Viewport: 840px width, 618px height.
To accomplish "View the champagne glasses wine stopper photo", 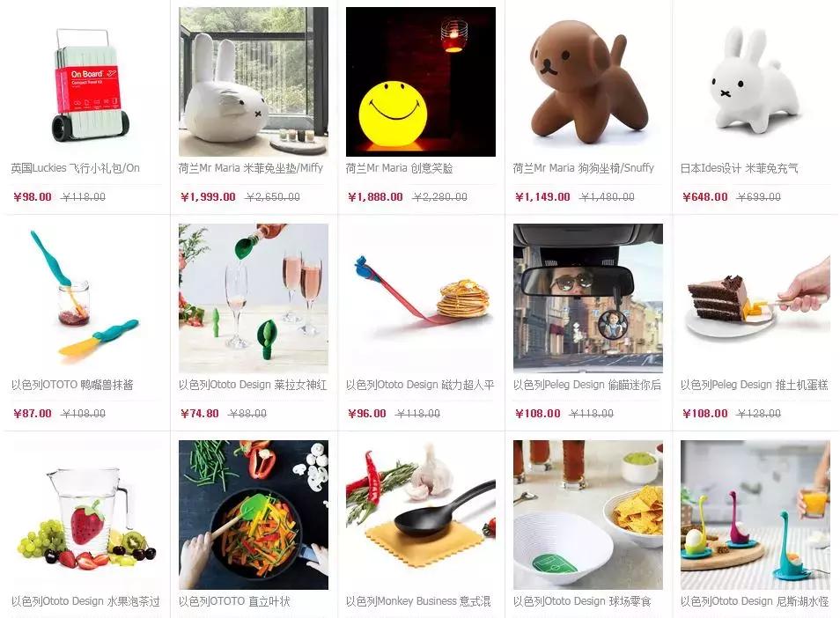I will 254,298.
